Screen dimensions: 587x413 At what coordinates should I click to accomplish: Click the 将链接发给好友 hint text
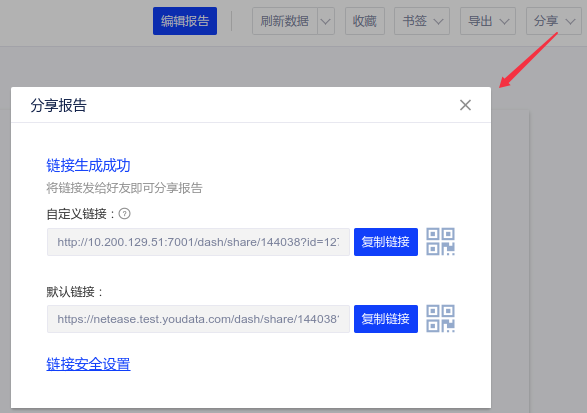pos(124,188)
